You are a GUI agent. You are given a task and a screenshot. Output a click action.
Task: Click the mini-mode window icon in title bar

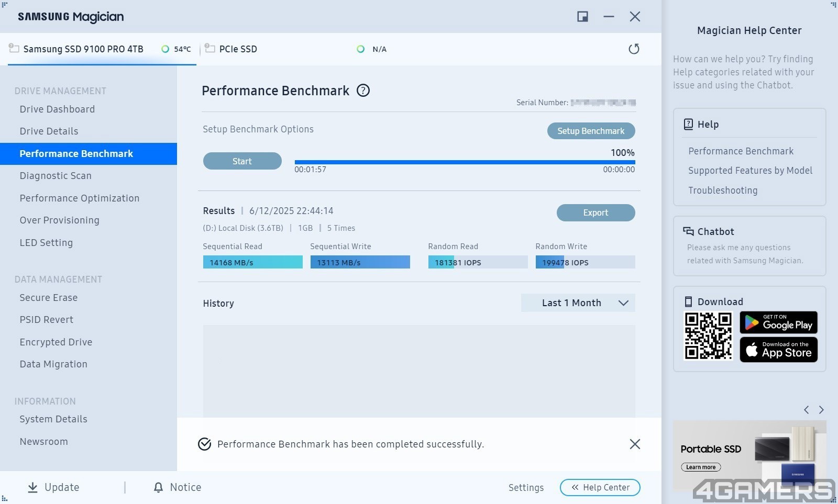point(582,17)
